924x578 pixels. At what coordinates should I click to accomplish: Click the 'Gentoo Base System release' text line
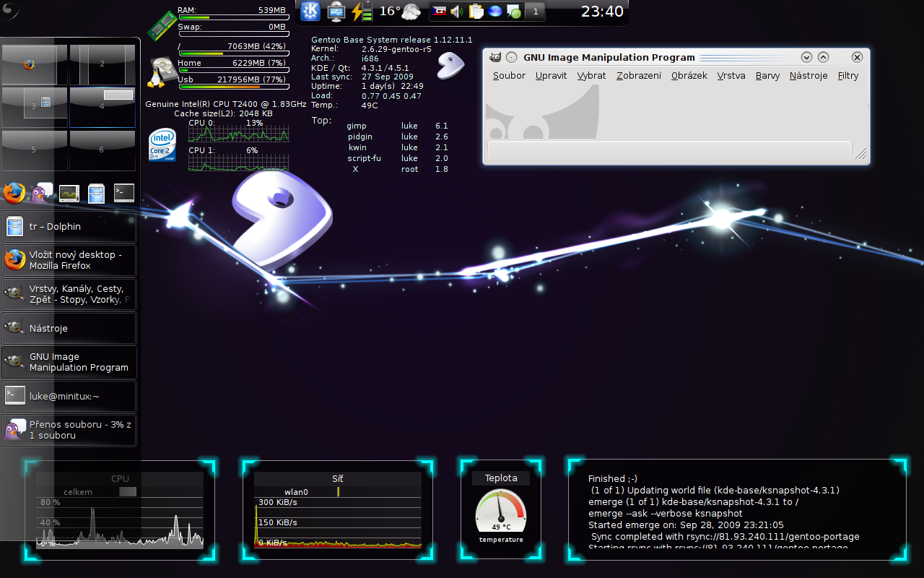392,40
